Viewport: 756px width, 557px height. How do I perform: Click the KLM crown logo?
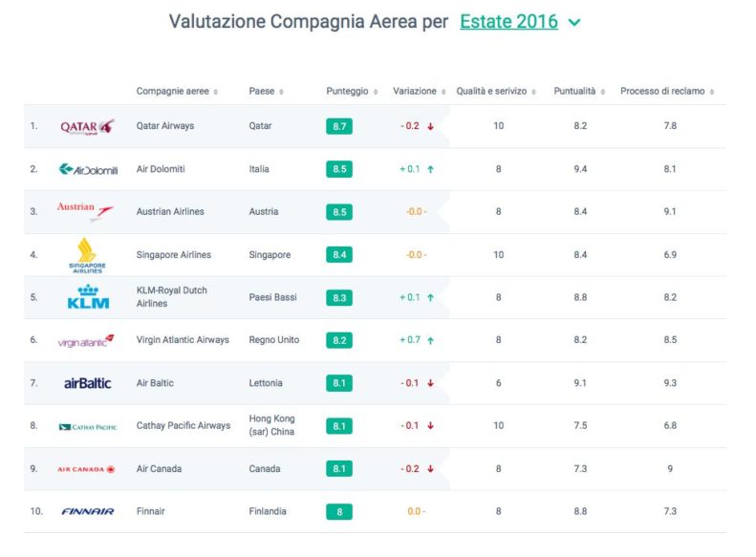[87, 297]
